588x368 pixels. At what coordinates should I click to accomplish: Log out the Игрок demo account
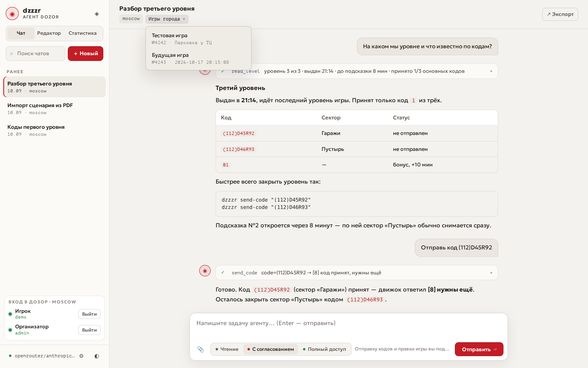(x=89, y=314)
